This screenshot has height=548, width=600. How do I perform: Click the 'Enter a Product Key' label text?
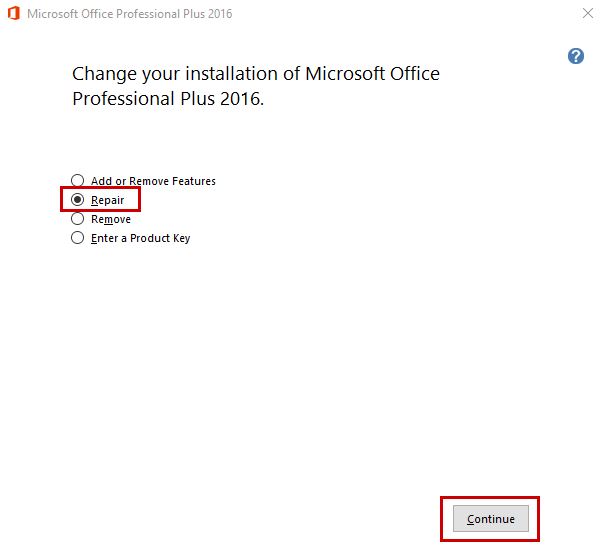[x=140, y=238]
